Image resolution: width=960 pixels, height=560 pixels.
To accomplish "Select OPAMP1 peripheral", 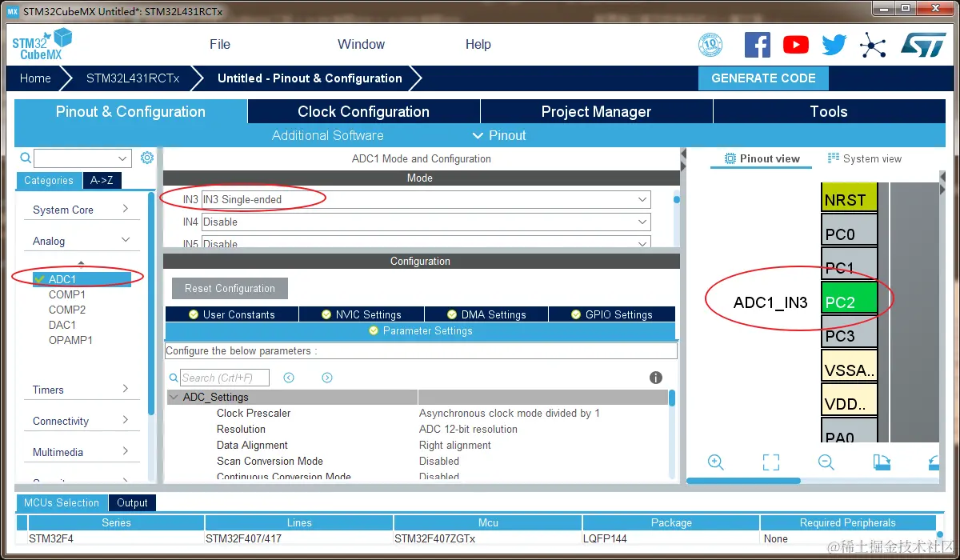I will [70, 340].
